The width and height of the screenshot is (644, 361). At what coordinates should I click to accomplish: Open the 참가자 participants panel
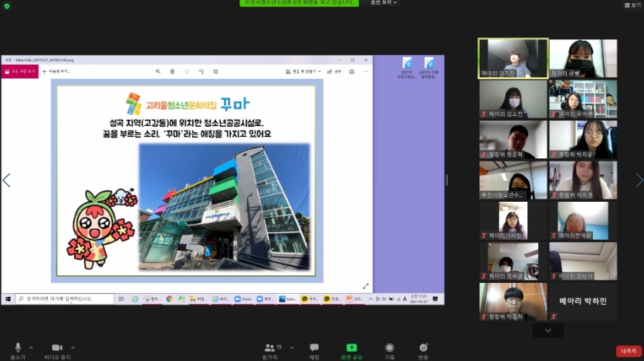tap(271, 351)
